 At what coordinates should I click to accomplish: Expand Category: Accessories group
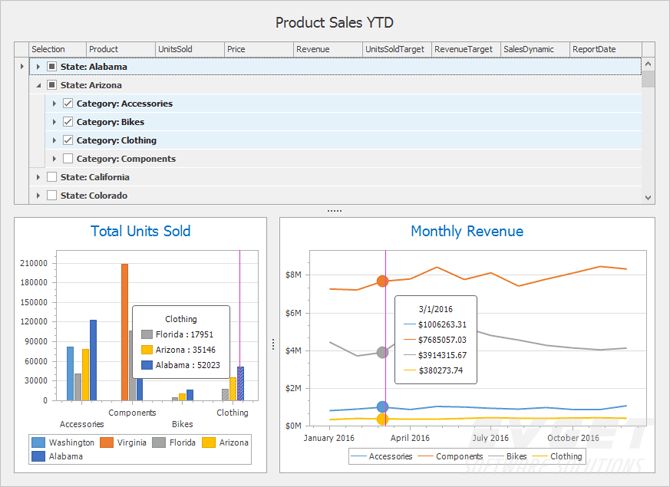pyautogui.click(x=54, y=103)
